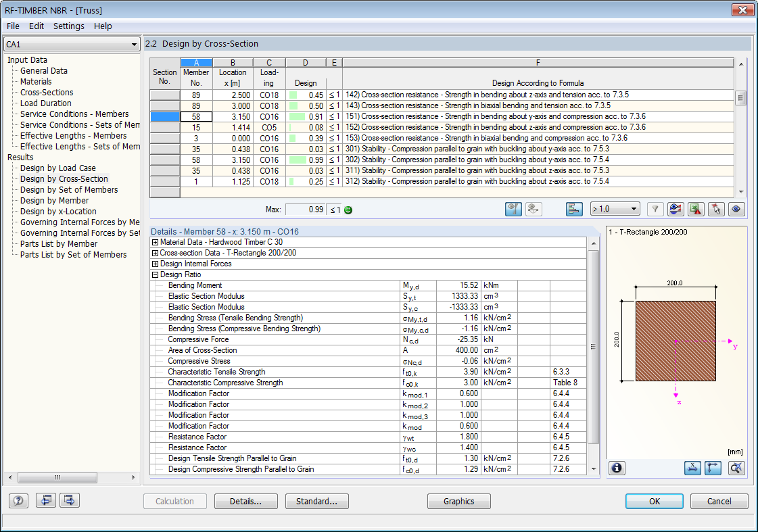Select Load Duration in the tree

point(46,103)
